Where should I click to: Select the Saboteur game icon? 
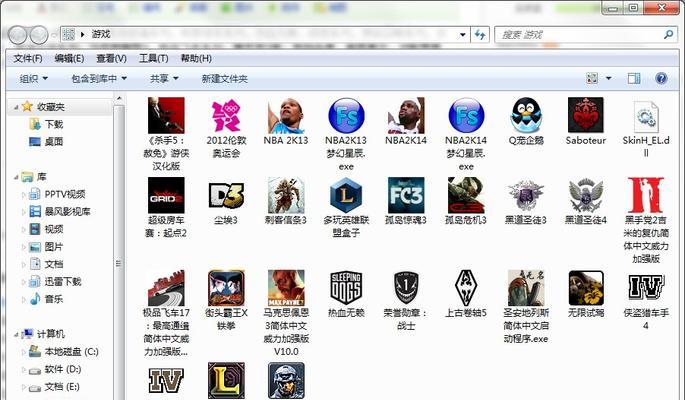coord(585,115)
